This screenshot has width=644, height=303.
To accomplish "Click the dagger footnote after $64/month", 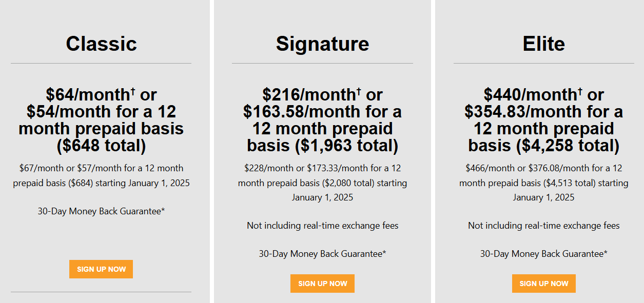I will (x=132, y=91).
